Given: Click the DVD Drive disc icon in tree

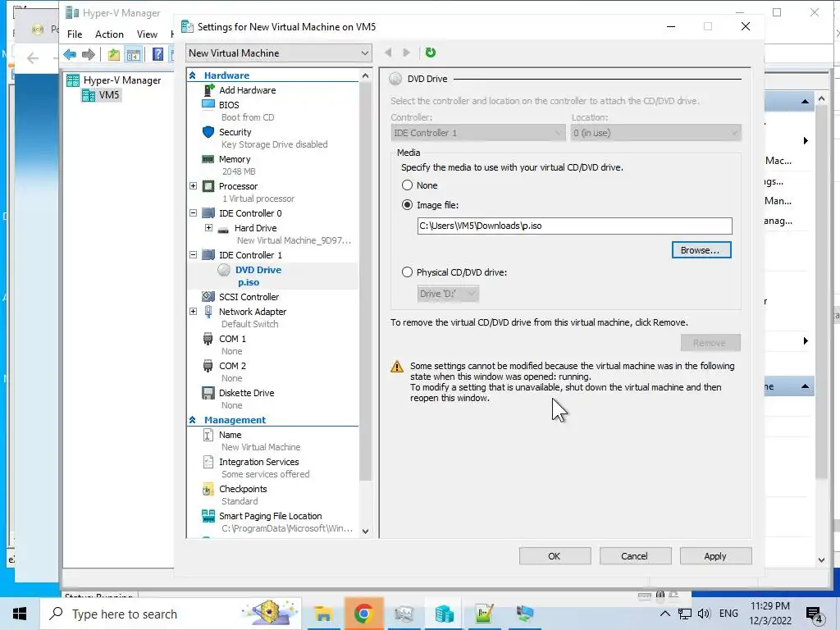Looking at the screenshot, I should 224,270.
